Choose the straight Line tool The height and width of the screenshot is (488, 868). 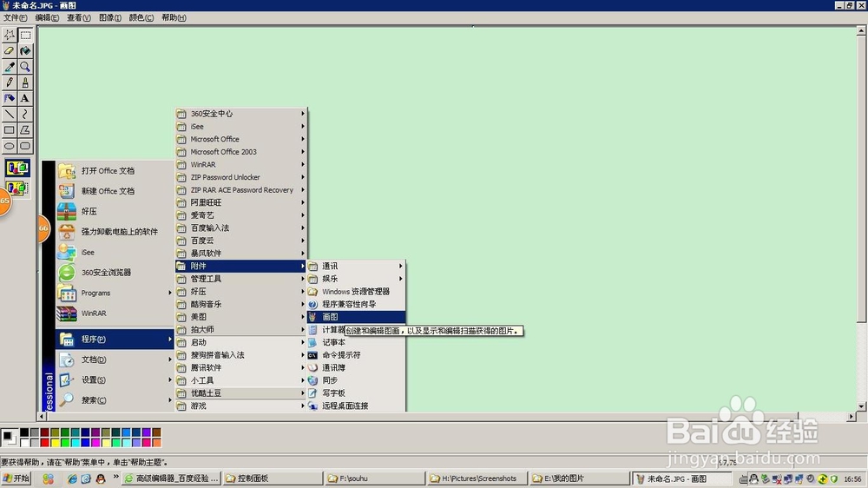coord(10,115)
